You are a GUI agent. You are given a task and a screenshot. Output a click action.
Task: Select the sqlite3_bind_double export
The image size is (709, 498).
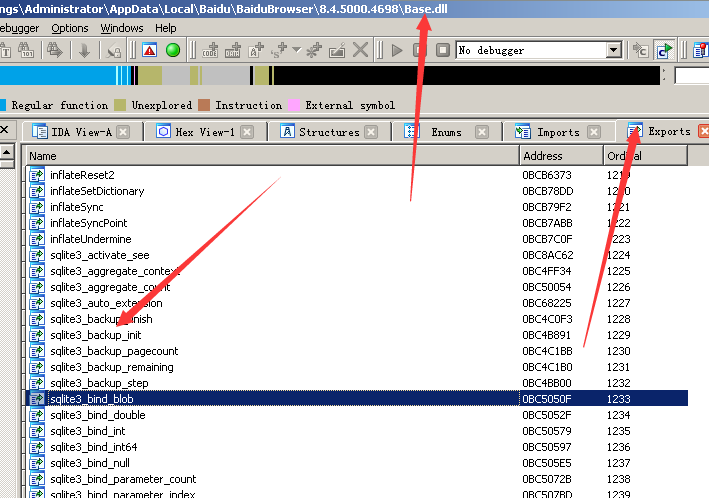pyautogui.click(x=357, y=415)
